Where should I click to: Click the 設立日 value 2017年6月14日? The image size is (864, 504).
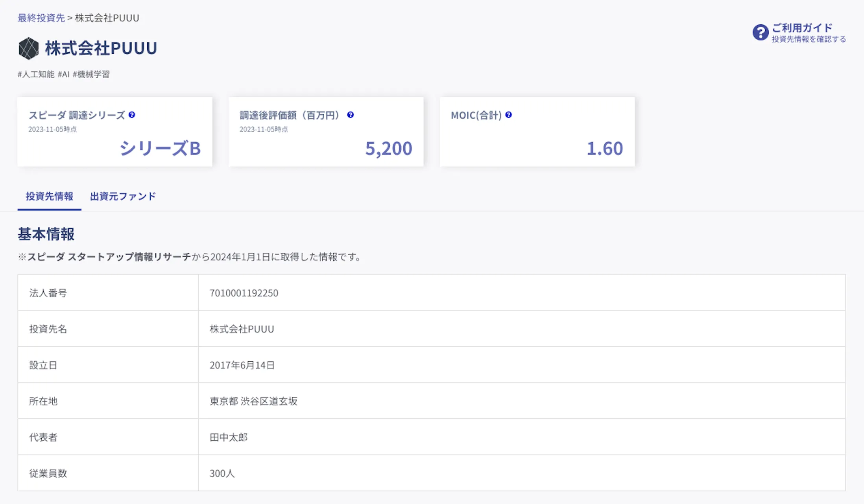pyautogui.click(x=242, y=365)
